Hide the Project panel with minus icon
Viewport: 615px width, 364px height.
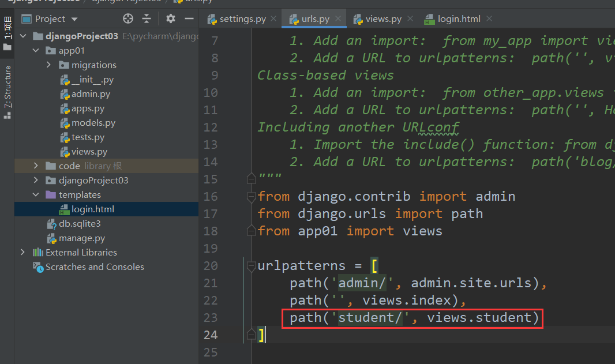tap(189, 18)
